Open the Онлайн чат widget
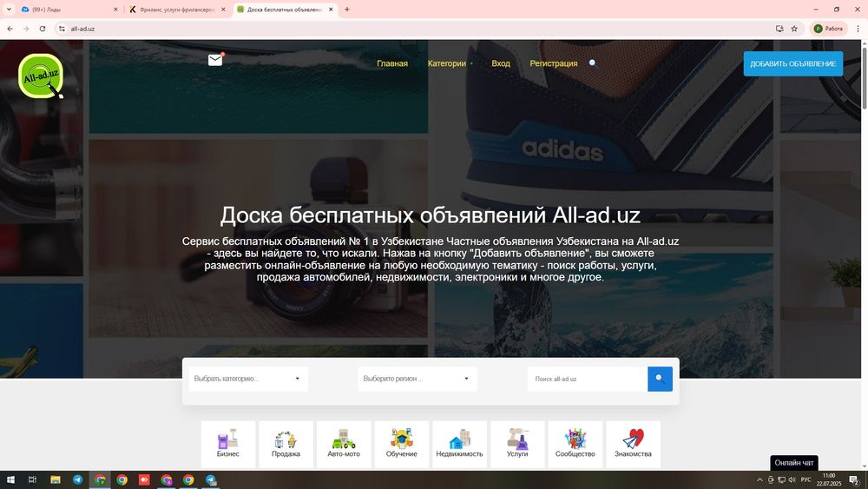The height and width of the screenshot is (489, 868). (x=794, y=463)
